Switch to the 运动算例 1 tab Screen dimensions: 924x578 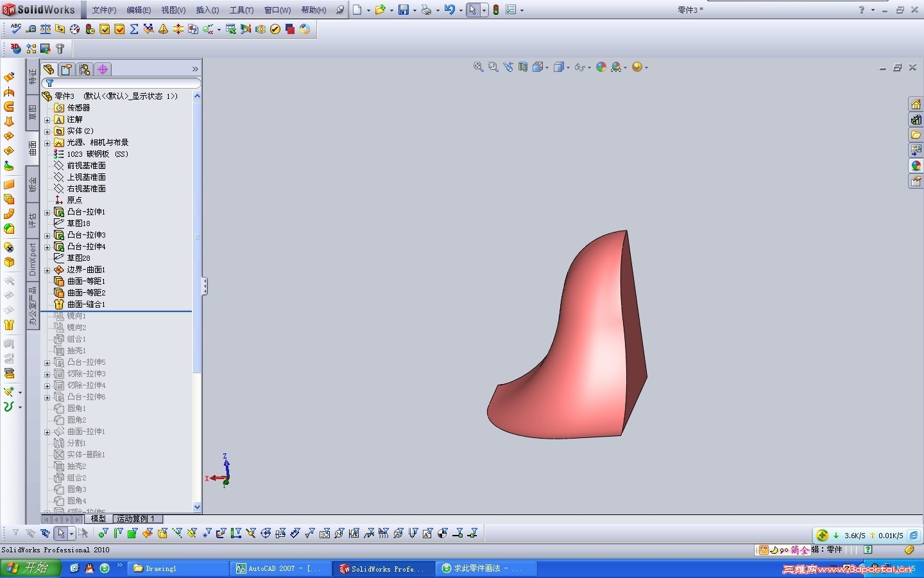coord(137,518)
